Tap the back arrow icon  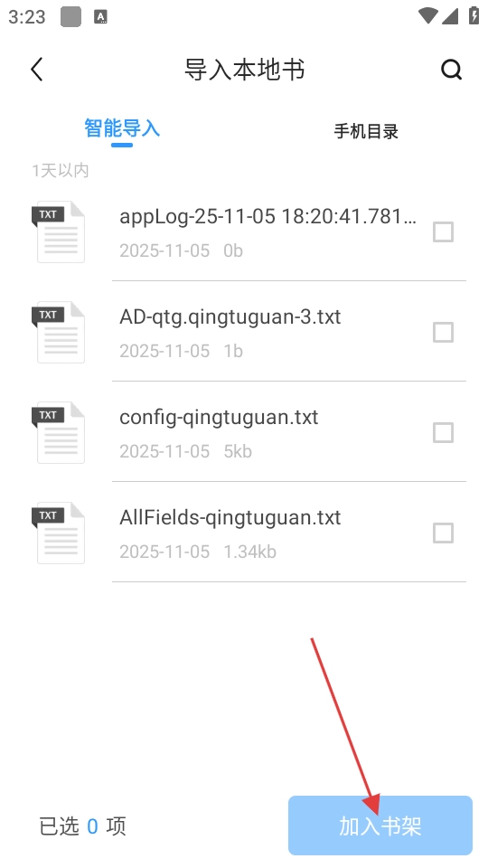(x=36, y=70)
